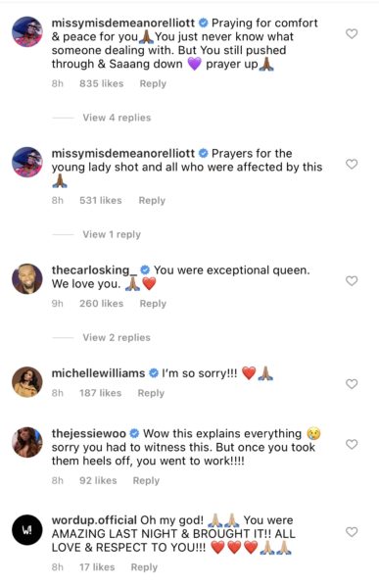Open thejessiewoo profile photo
The image size is (379, 588).
27,442
